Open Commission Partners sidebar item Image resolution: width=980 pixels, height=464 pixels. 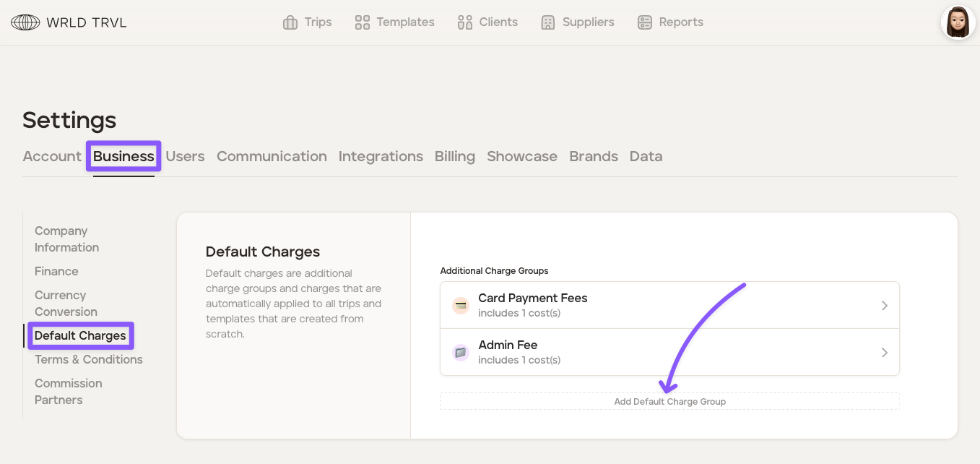(x=68, y=392)
